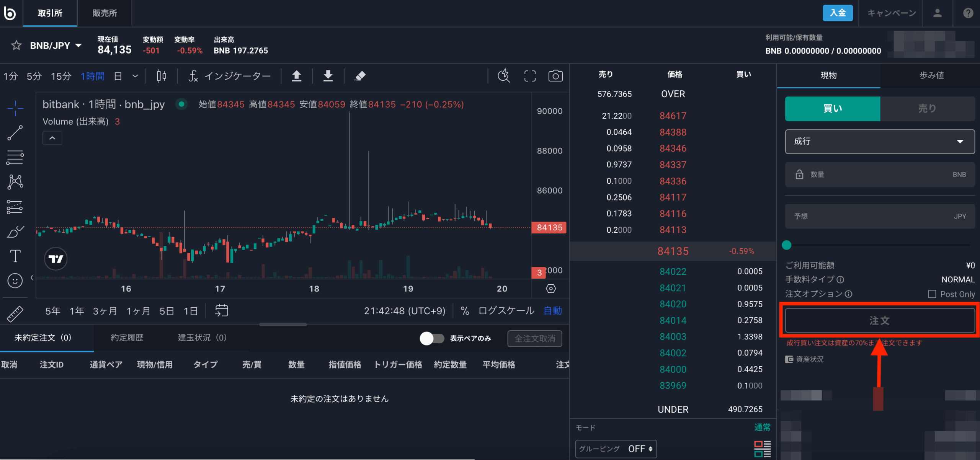Screen dimensions: 980x460
Task: Open the グルーピング OFF dropdown
Action: 616,449
